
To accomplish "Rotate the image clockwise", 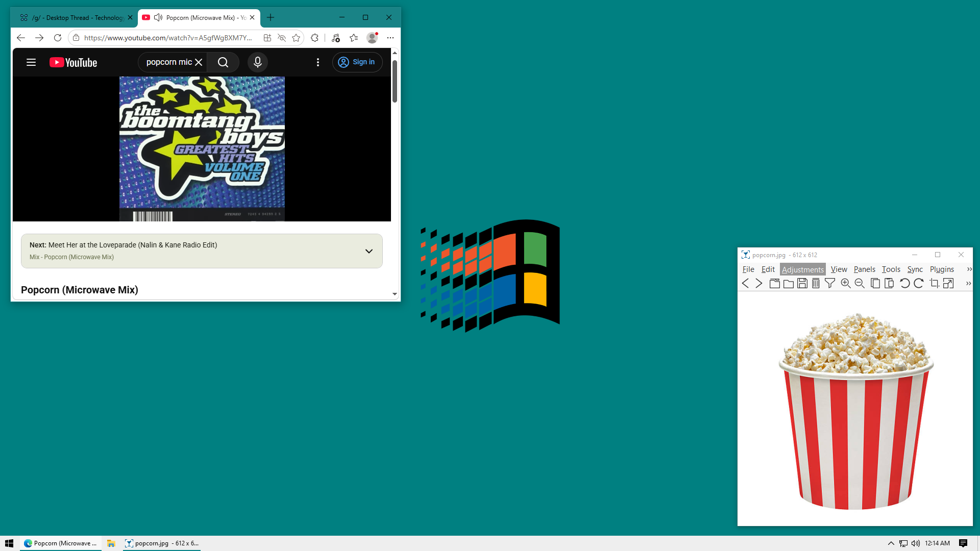I will (x=919, y=284).
